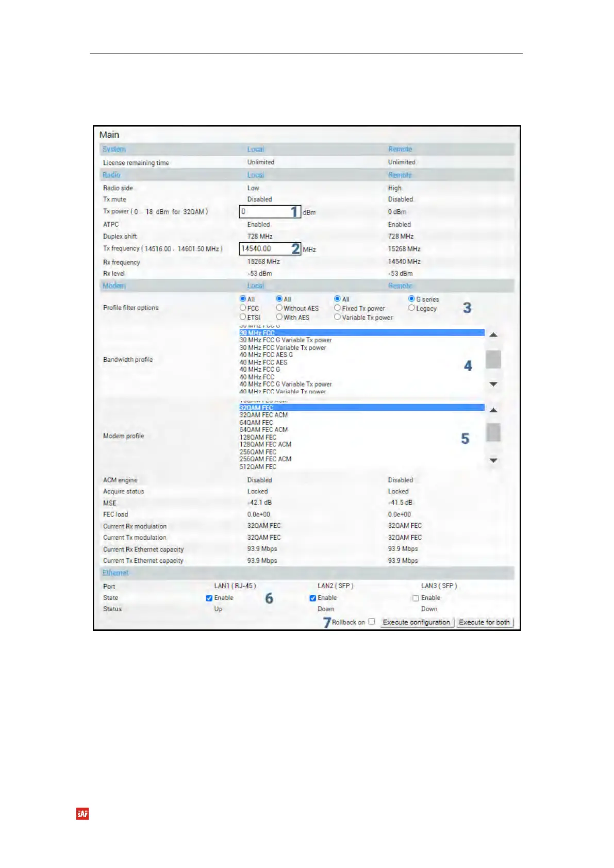
Task: Click the Modem profile scrollbar thumb
Action: 493,432
